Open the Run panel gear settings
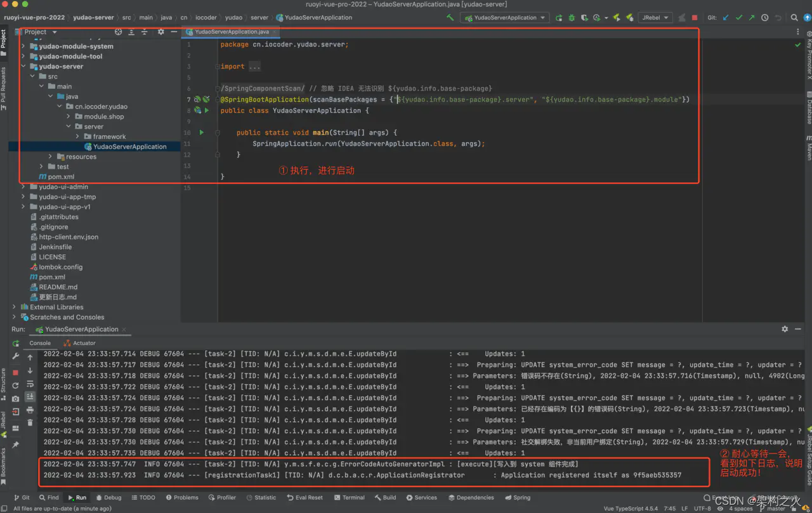This screenshot has width=812, height=513. [785, 329]
